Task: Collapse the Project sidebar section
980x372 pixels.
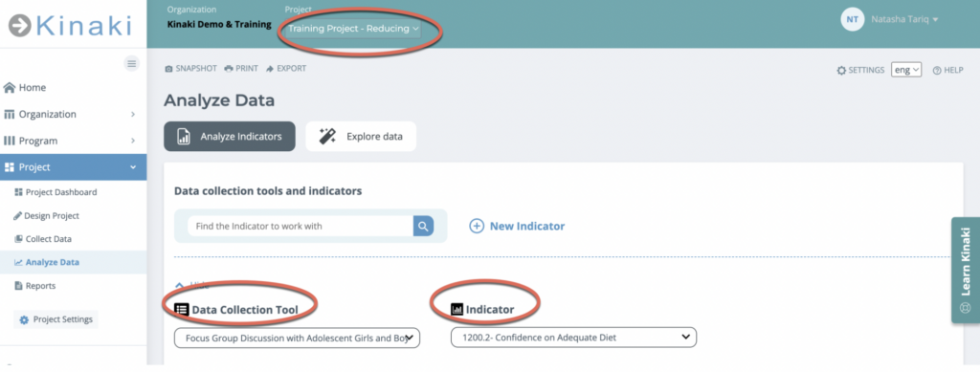Action: 73,167
